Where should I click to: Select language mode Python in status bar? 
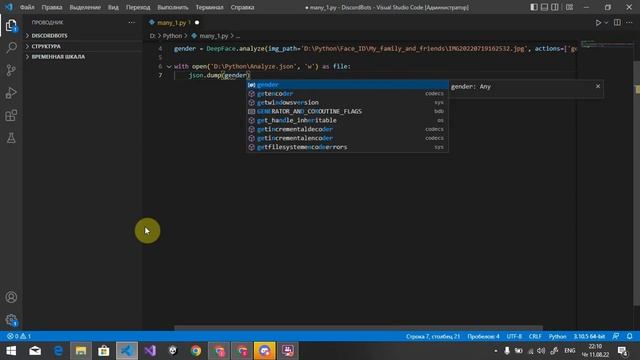coord(558,336)
